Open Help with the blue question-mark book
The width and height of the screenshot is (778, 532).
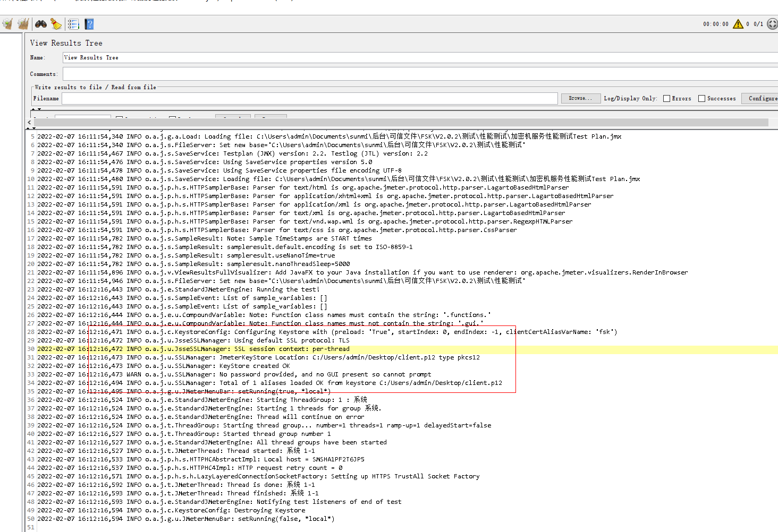(x=89, y=24)
